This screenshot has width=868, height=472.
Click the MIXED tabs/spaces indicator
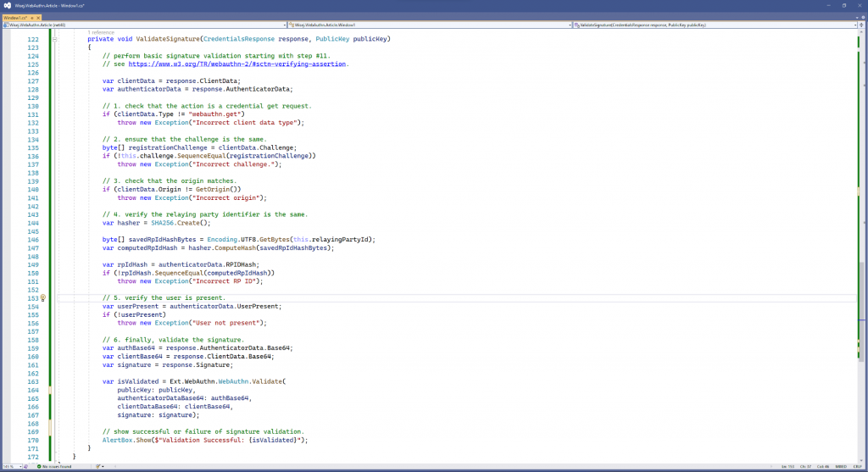pyautogui.click(x=841, y=466)
